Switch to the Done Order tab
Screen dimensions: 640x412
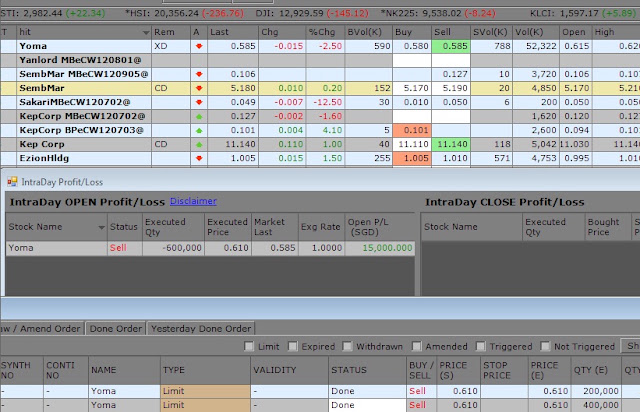116,328
